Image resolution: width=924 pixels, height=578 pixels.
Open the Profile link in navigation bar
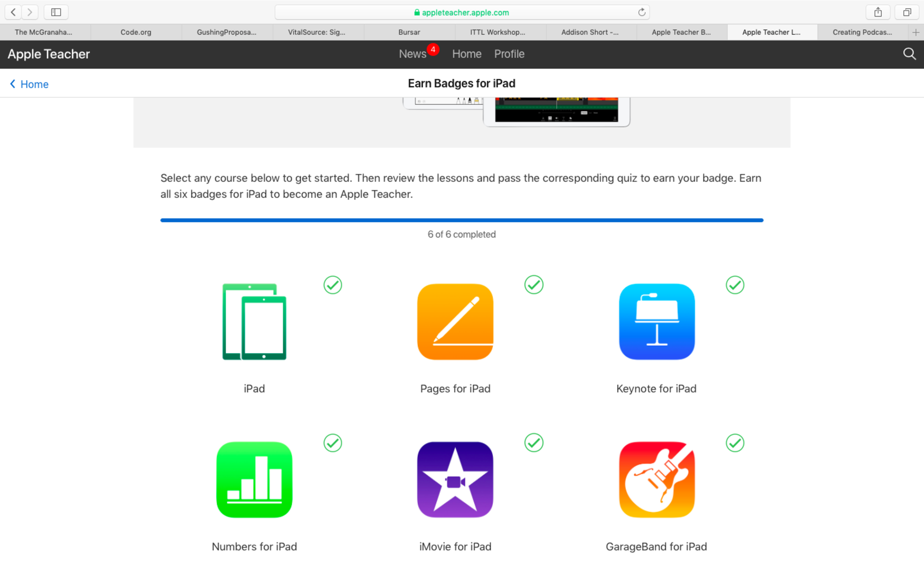click(x=509, y=54)
